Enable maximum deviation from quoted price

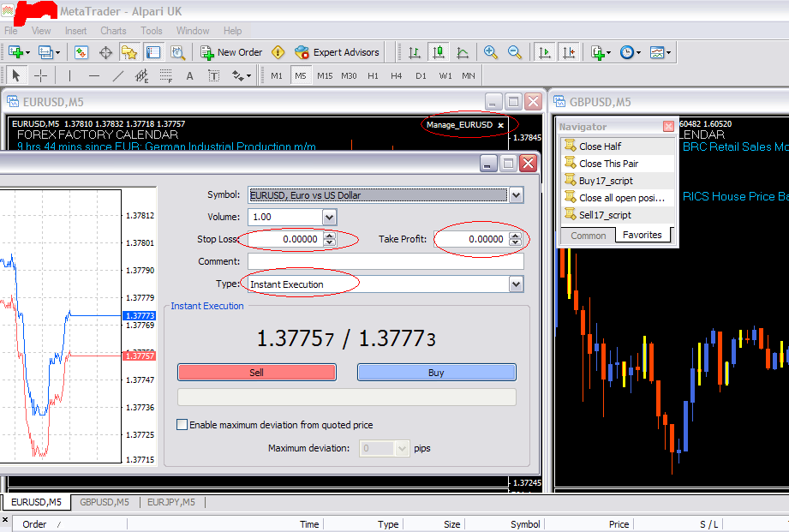[x=182, y=425]
